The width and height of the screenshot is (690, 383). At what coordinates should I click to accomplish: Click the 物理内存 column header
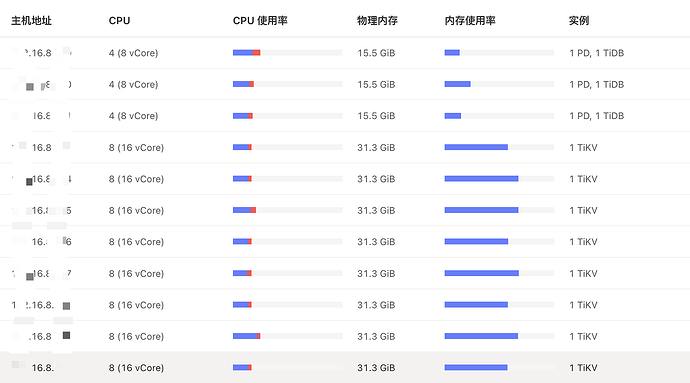377,21
